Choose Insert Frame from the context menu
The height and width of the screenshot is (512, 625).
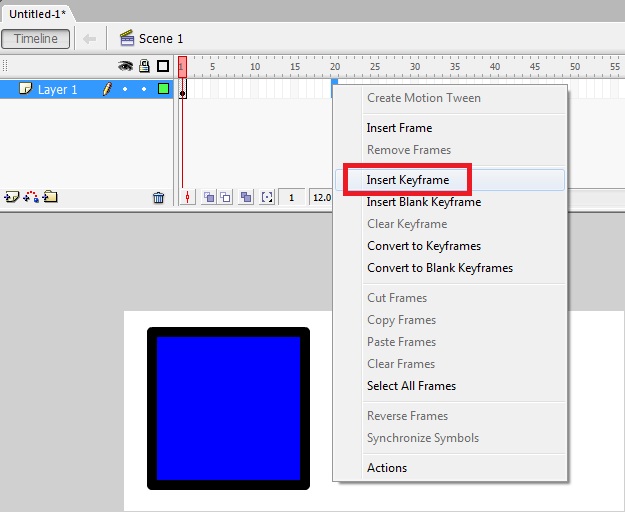coord(399,128)
